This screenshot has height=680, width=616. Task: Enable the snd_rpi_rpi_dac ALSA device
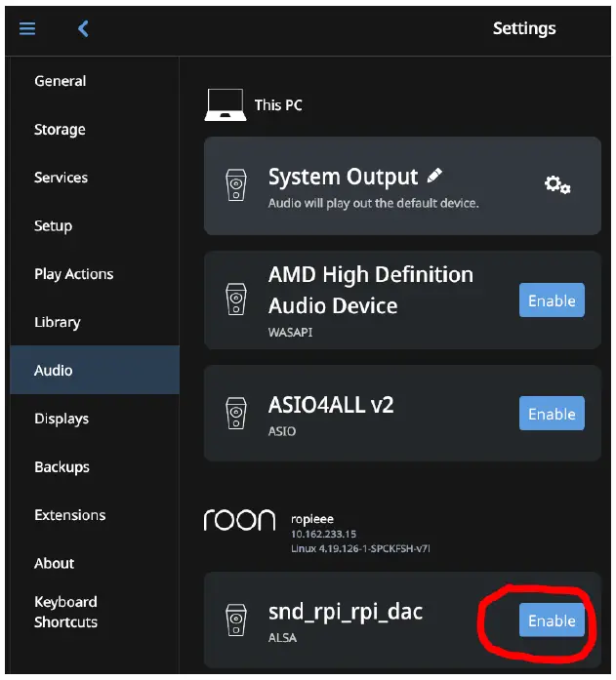(552, 620)
